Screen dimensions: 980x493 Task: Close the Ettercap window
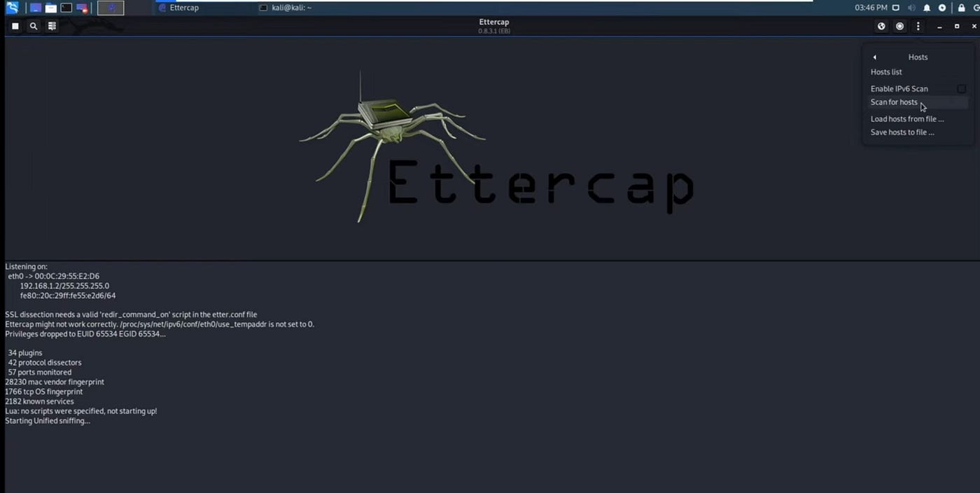(x=974, y=27)
